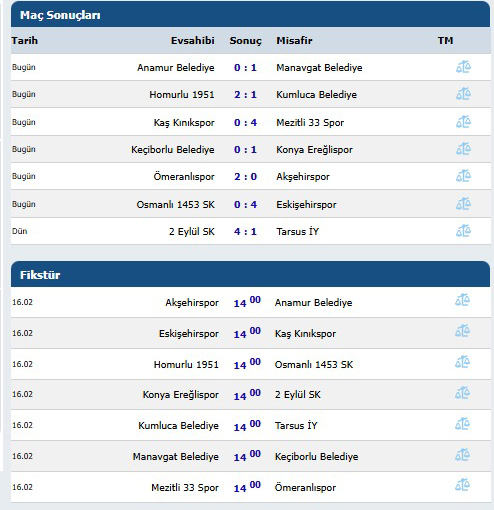Click Keçiborlu Belediye home team in results
This screenshot has width=494, height=510.
point(173,150)
